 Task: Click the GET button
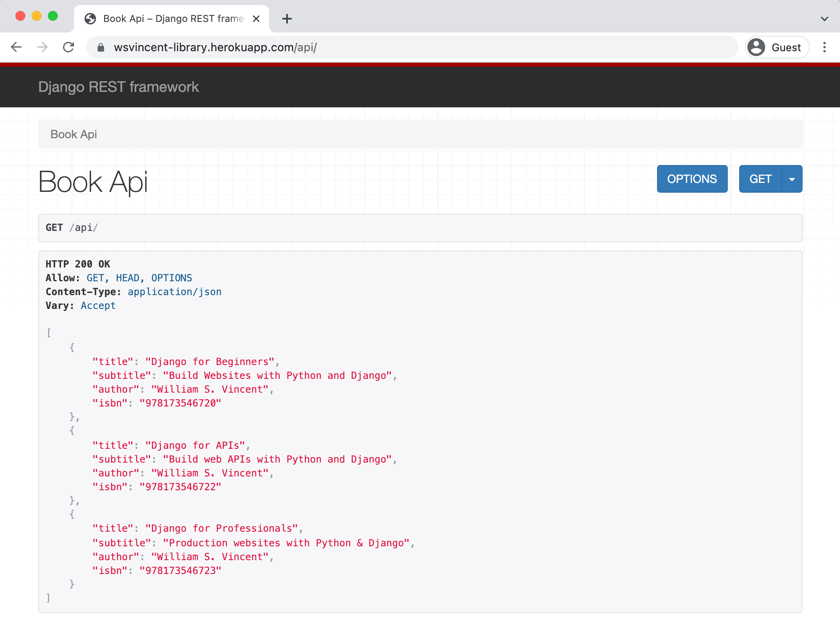[760, 179]
